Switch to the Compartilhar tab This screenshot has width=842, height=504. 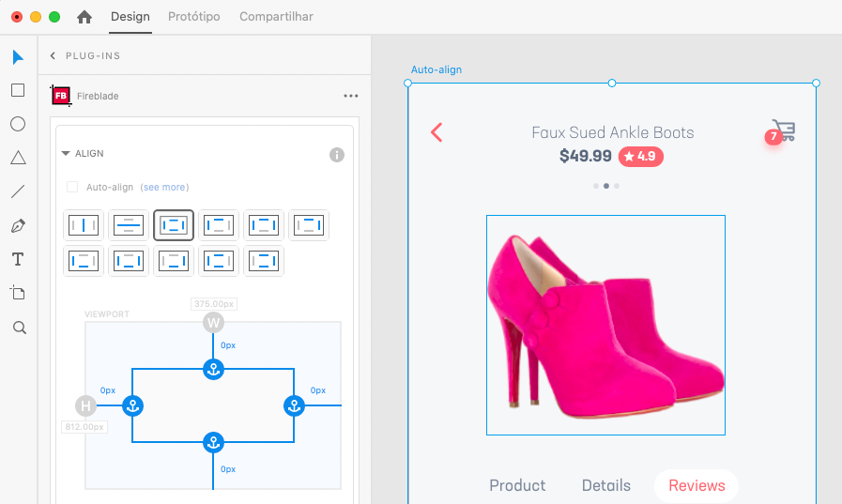(x=276, y=17)
